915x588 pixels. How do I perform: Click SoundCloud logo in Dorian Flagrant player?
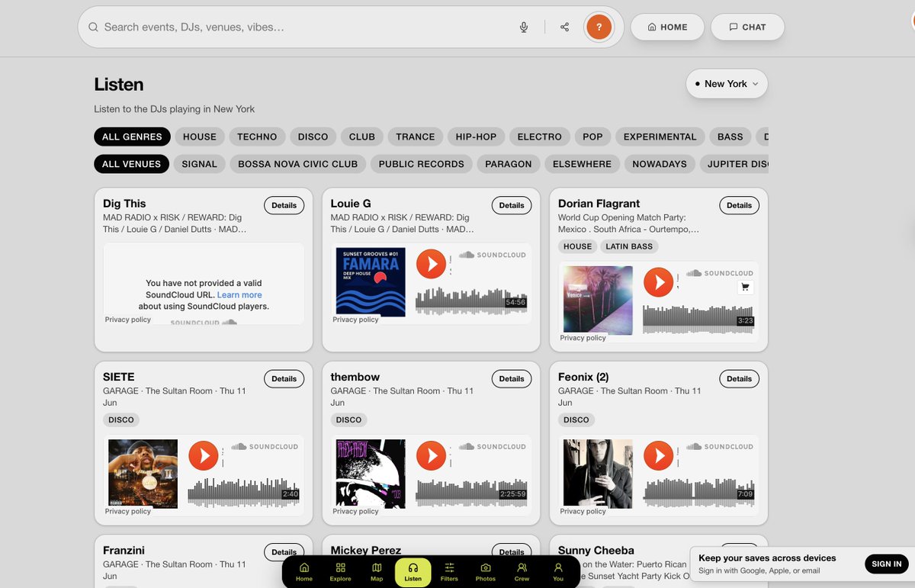[720, 273]
